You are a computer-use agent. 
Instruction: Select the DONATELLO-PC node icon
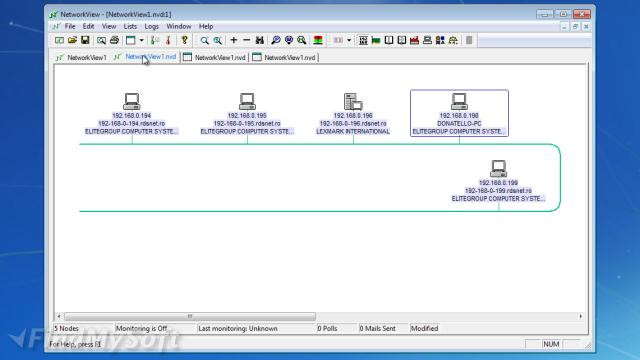[x=459, y=102]
